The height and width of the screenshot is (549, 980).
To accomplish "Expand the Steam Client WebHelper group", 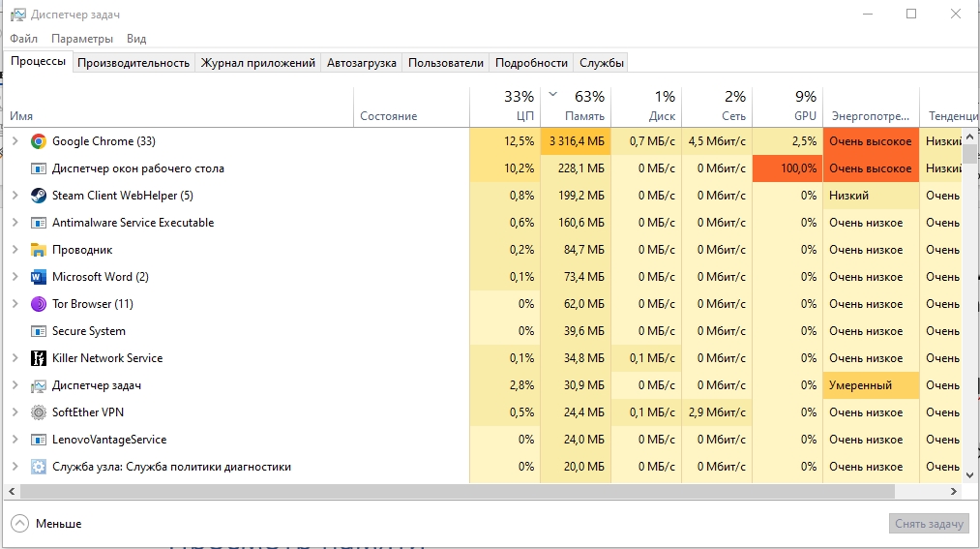I will (15, 196).
